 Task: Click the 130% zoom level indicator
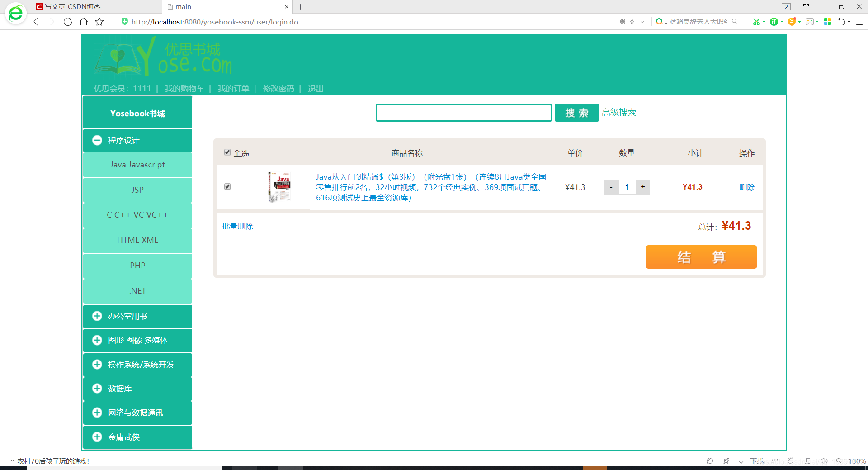857,461
